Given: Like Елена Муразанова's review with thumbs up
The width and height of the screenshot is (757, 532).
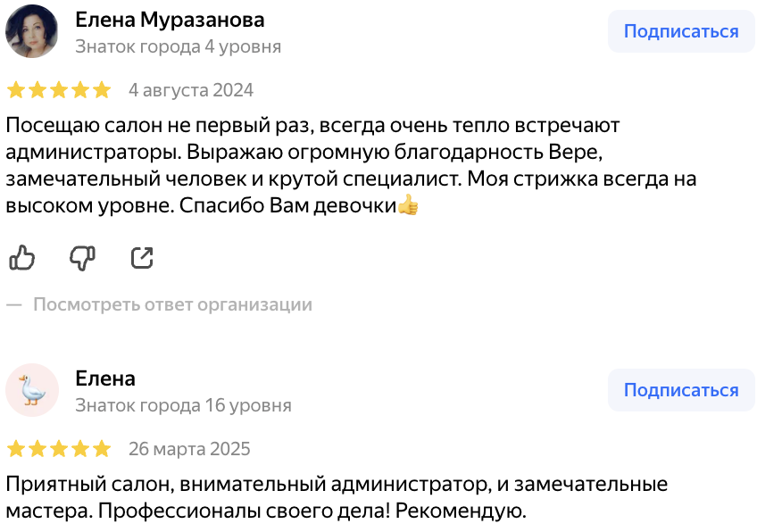Looking at the screenshot, I should tap(21, 258).
